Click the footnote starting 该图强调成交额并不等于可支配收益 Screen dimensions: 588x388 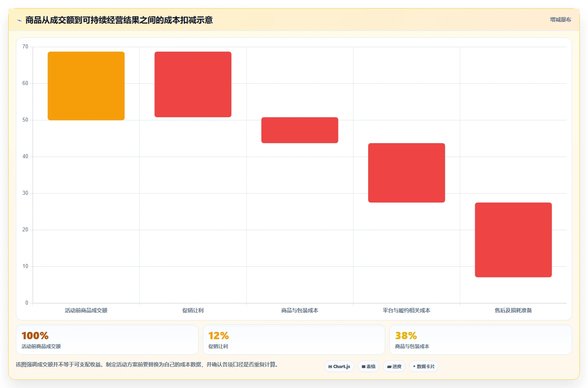147,364
